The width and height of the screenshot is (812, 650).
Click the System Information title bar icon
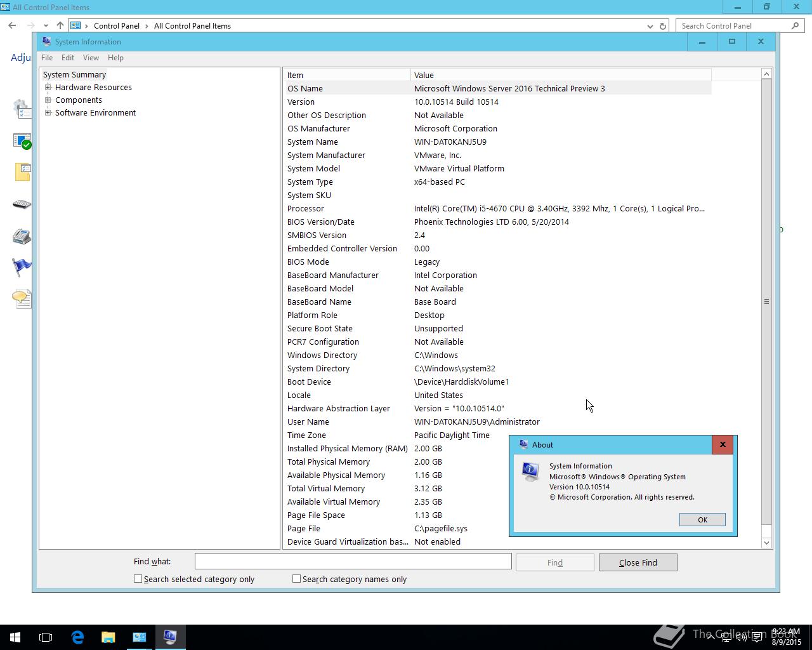46,41
